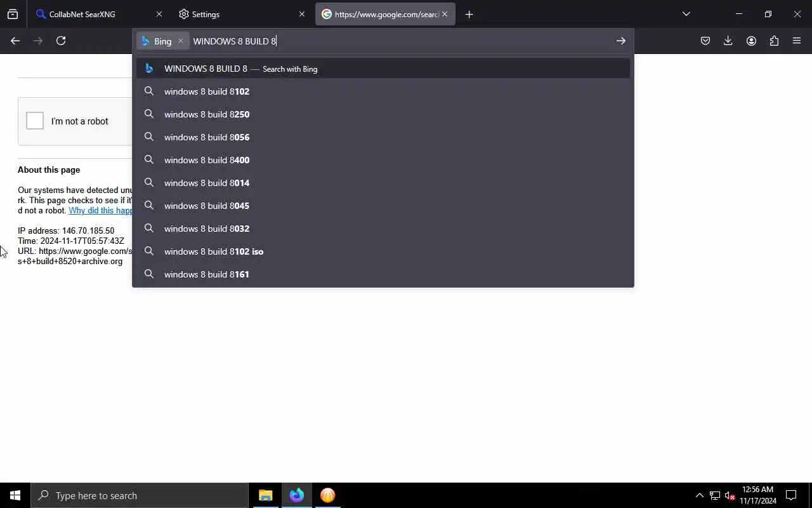Open the list all tabs dropdown

click(686, 14)
